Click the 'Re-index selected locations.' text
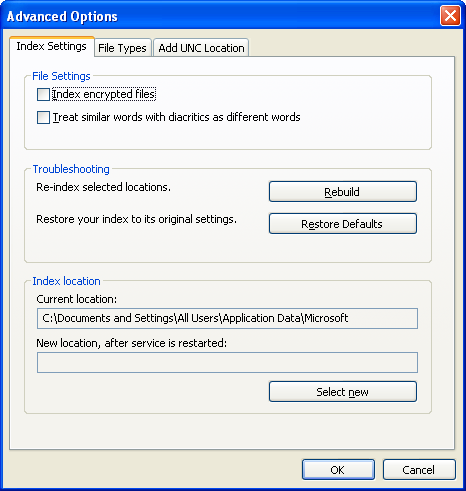This screenshot has height=491, width=466. (x=103, y=187)
